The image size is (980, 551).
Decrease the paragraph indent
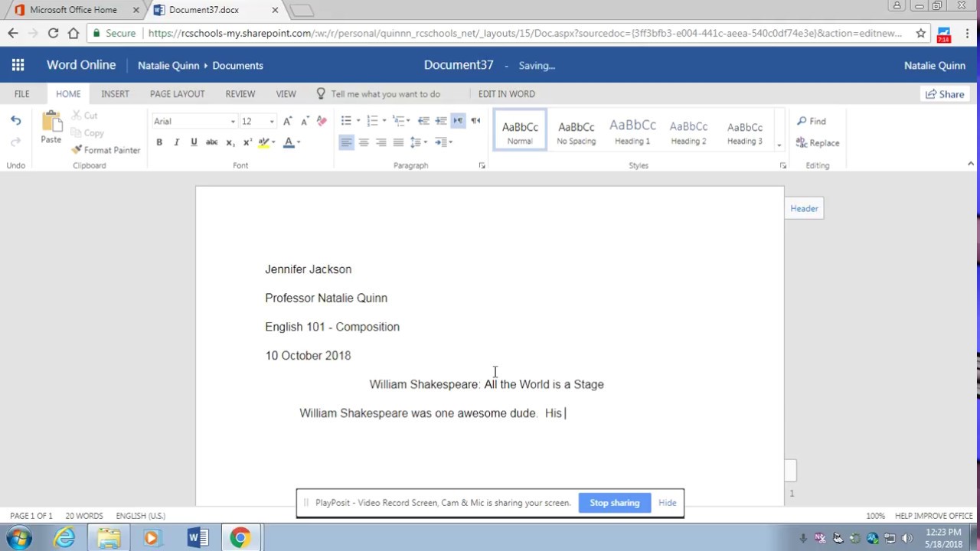(423, 121)
